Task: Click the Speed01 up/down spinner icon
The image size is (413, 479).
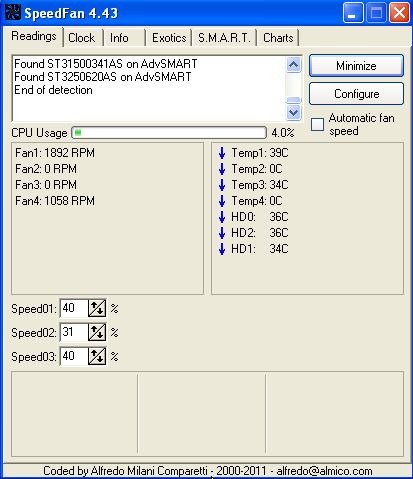Action: 97,308
